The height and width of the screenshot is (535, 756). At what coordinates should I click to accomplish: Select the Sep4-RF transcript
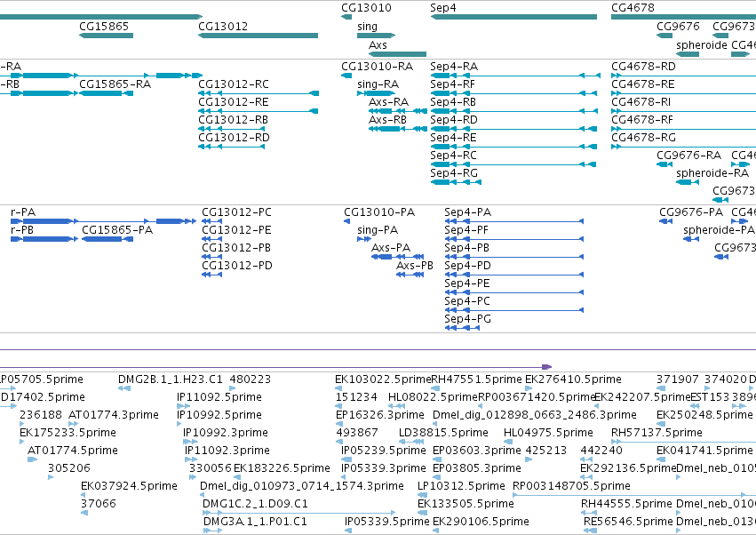pos(513,93)
